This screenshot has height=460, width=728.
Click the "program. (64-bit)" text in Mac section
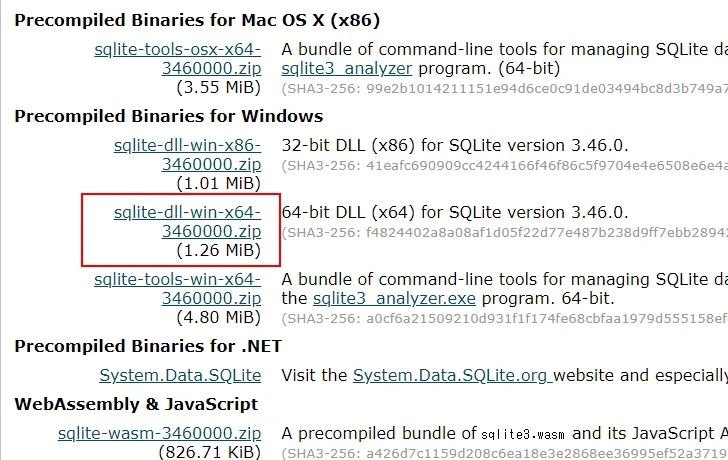489,69
